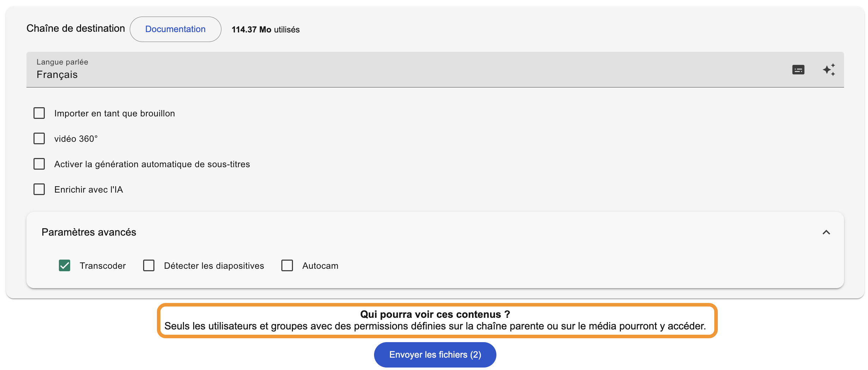Check Détecter les diapositives
Screen dimensions: 868x370
pyautogui.click(x=149, y=266)
